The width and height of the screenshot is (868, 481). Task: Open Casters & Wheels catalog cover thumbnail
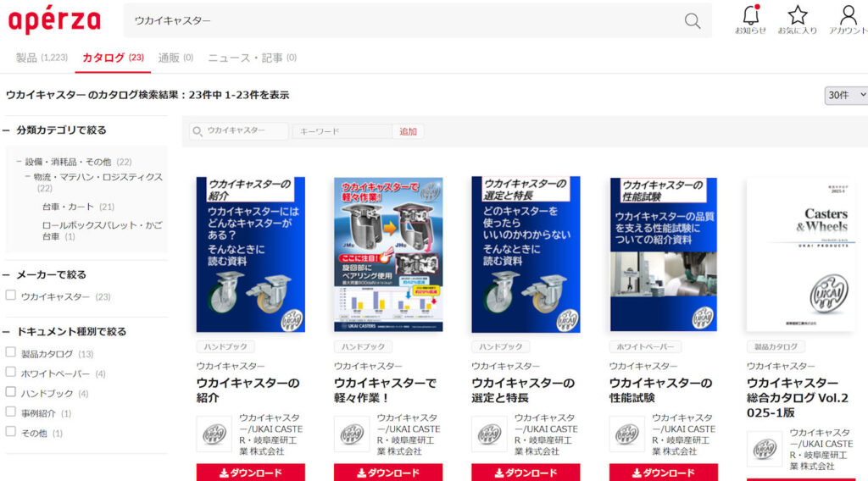point(801,254)
